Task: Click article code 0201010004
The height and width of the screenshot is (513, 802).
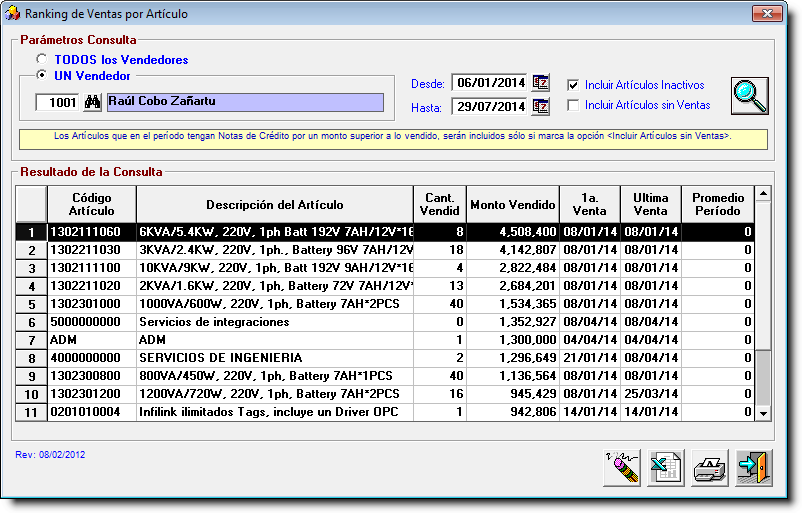Action: pos(92,412)
